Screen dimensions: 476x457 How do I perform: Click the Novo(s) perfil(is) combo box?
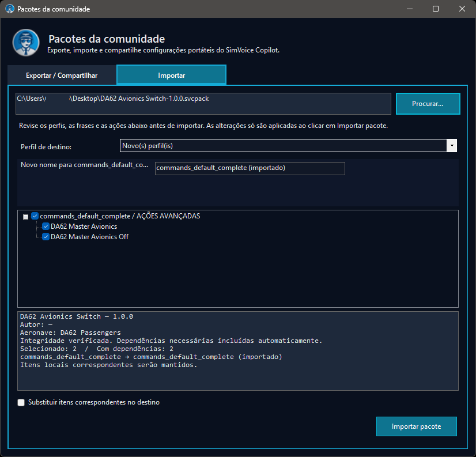[x=288, y=146]
